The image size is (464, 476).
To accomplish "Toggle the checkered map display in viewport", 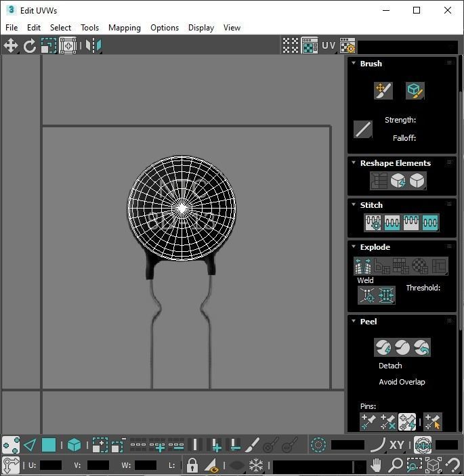I will [310, 45].
